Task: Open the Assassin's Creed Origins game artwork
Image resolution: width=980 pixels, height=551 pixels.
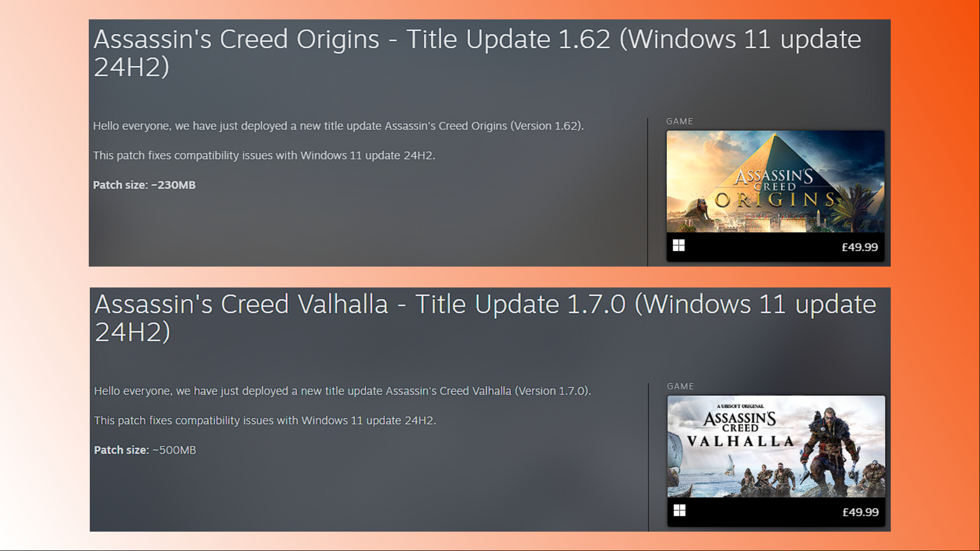Action: click(775, 181)
